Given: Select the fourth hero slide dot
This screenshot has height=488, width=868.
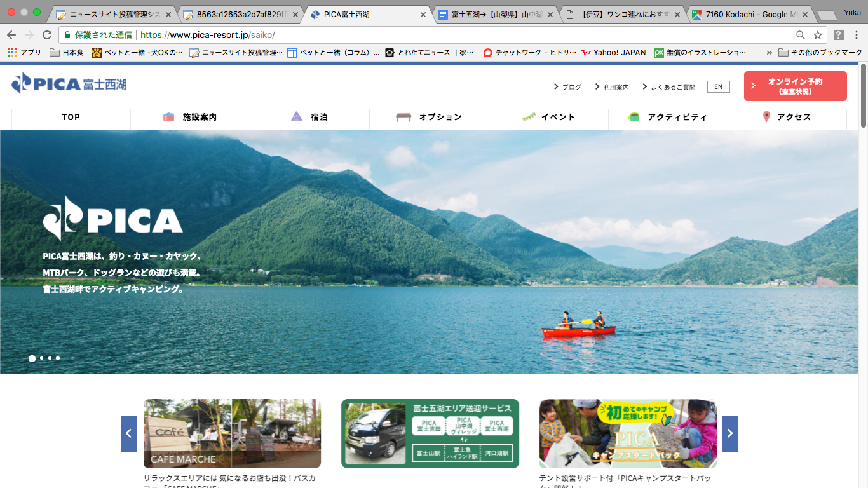Looking at the screenshot, I should tap(58, 358).
